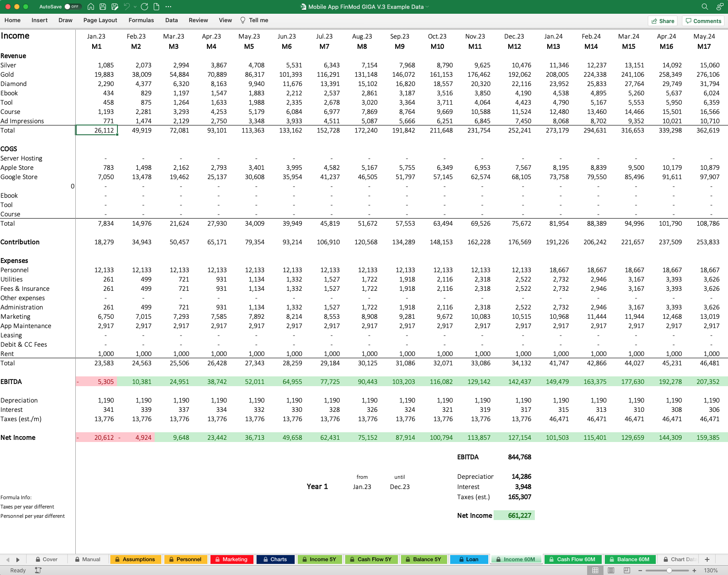Viewport: 728px width, 575px height.
Task: Click the search magnifier icon
Action: [705, 7]
